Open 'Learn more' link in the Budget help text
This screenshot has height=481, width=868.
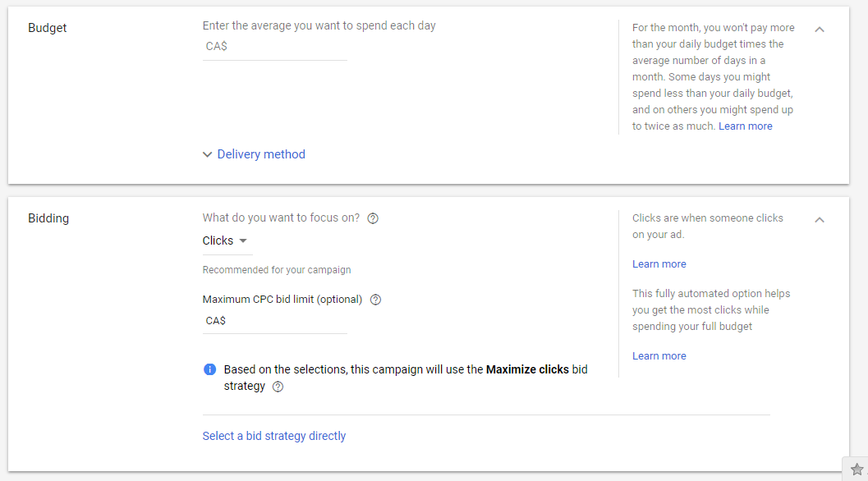pyautogui.click(x=745, y=126)
